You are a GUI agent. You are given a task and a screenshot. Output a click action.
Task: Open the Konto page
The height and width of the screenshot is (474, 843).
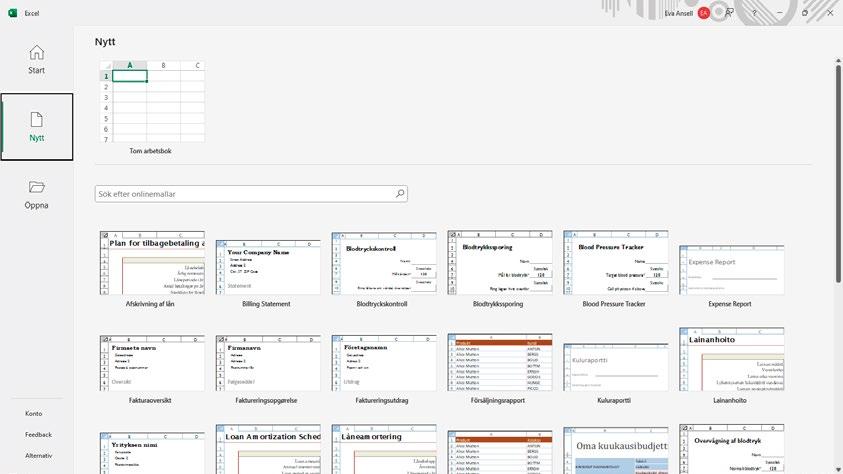[x=33, y=413]
